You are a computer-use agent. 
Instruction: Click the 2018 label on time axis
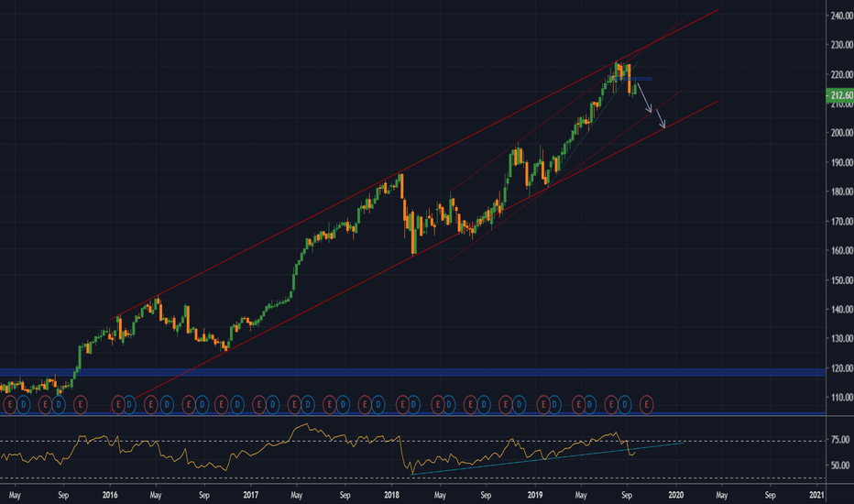pyautogui.click(x=391, y=495)
